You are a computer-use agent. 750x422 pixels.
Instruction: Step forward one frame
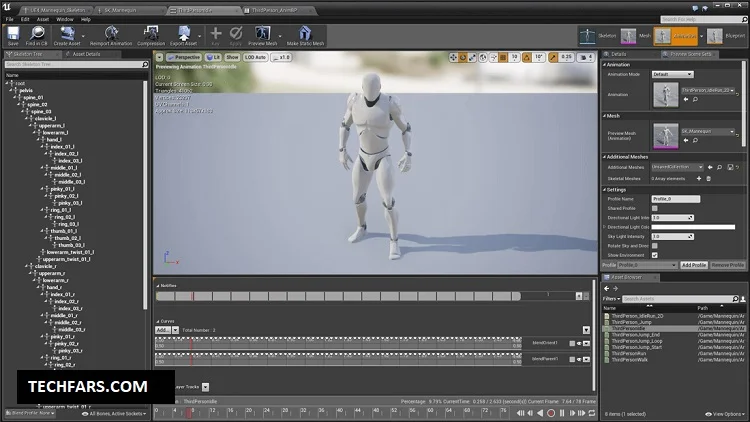point(572,413)
